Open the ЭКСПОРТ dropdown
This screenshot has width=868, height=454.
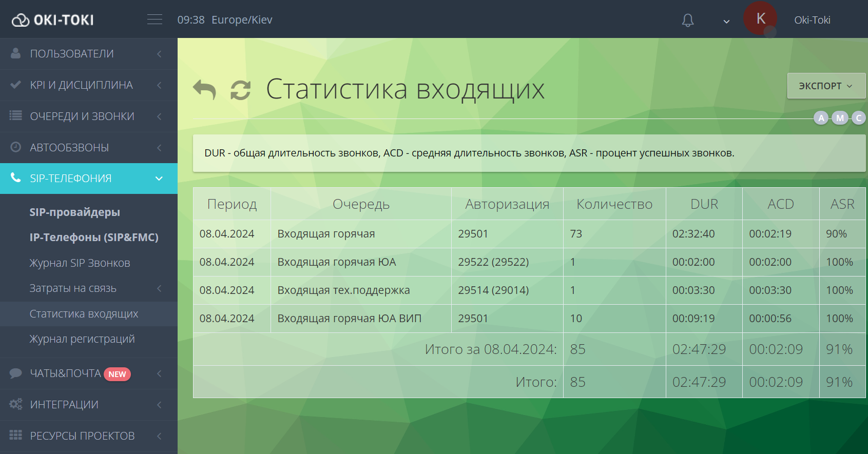(x=826, y=86)
